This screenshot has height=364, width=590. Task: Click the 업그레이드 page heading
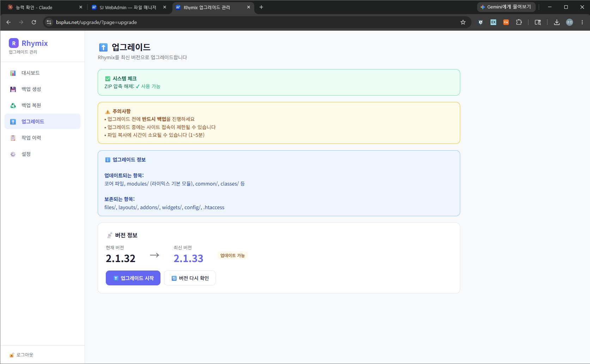131,47
